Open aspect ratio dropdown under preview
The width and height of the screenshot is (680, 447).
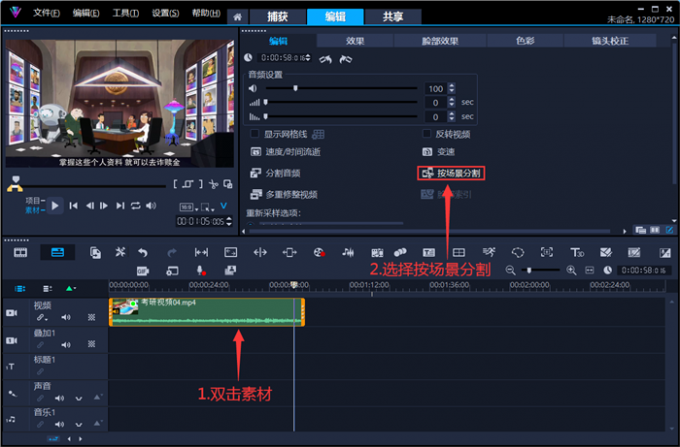(x=189, y=207)
